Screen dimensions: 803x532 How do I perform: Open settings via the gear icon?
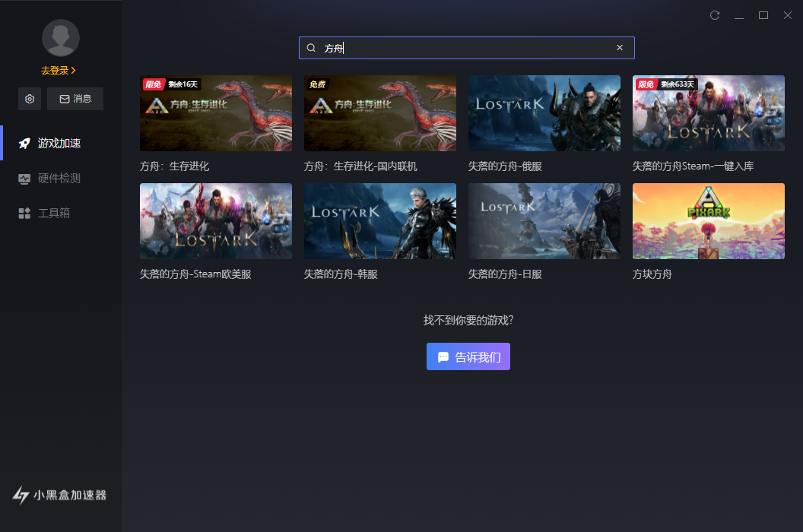click(30, 99)
